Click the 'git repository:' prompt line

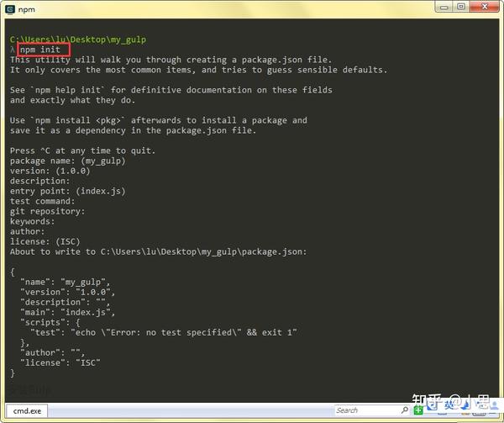coord(47,211)
